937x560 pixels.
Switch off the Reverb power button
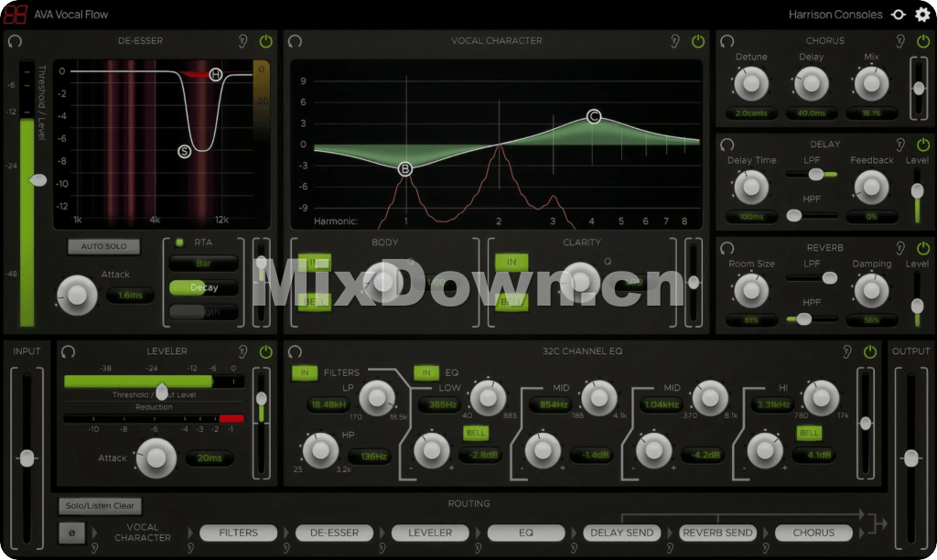tap(923, 247)
